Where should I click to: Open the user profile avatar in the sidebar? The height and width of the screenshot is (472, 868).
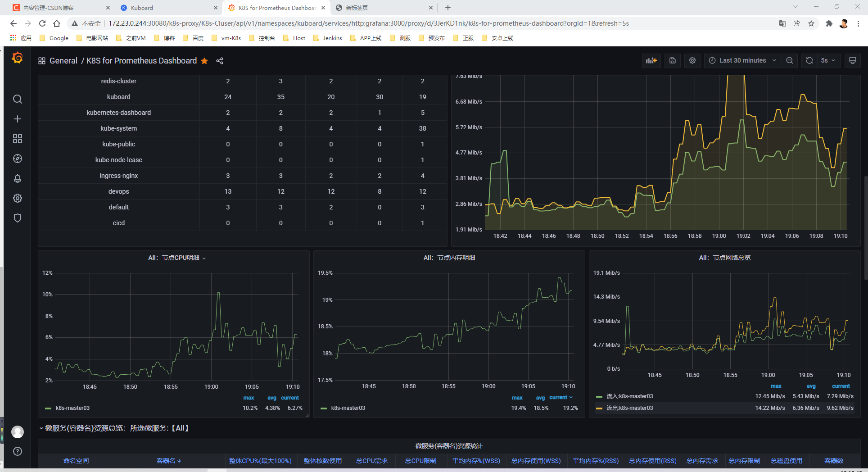(18, 432)
